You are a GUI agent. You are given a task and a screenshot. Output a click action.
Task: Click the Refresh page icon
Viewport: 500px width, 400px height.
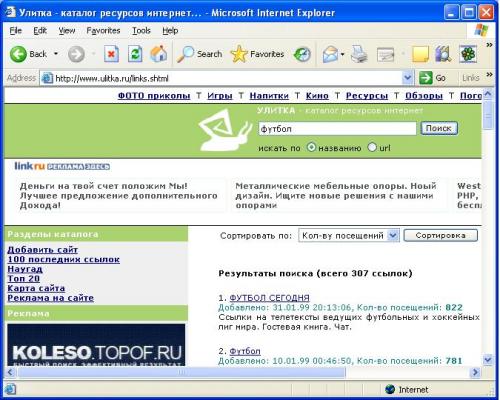coord(135,54)
